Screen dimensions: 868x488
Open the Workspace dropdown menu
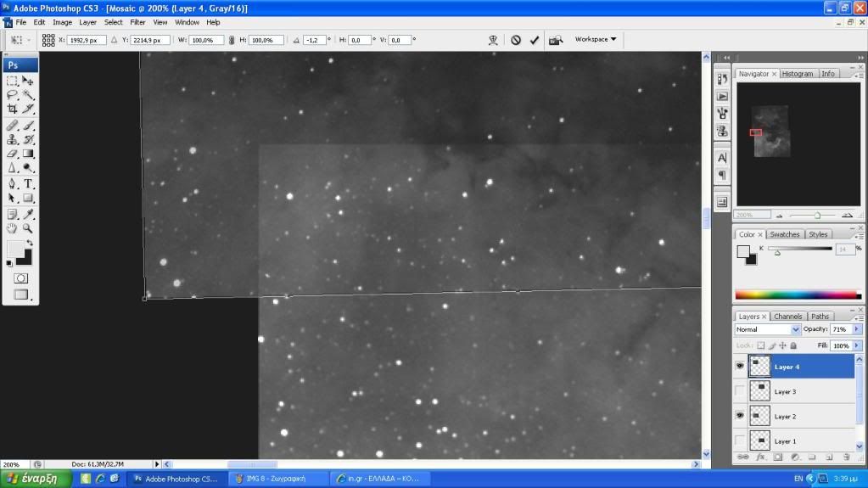(x=596, y=39)
